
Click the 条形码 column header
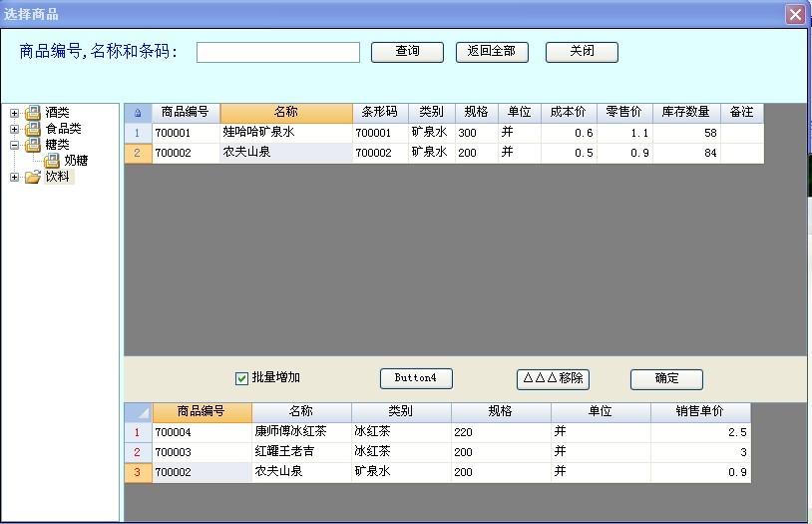(380, 113)
